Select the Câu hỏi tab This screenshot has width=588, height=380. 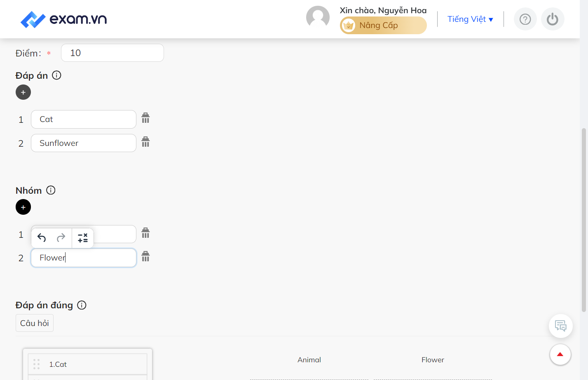click(x=35, y=323)
